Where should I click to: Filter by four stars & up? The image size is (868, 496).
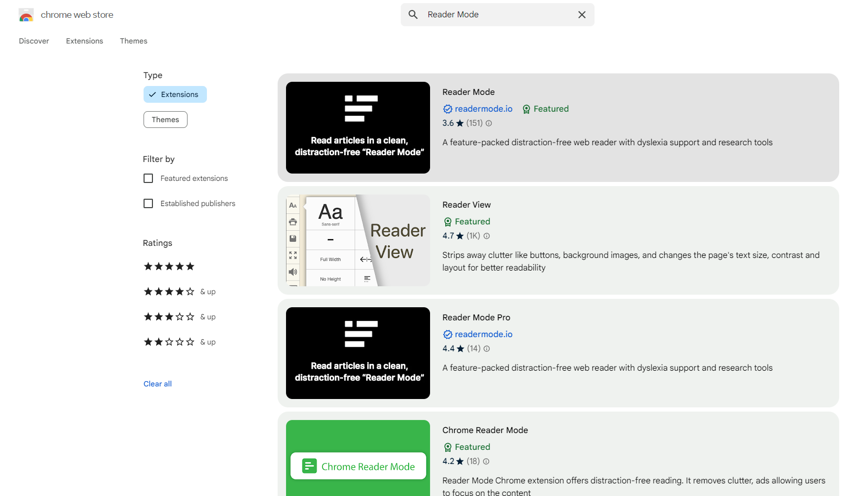pyautogui.click(x=180, y=292)
